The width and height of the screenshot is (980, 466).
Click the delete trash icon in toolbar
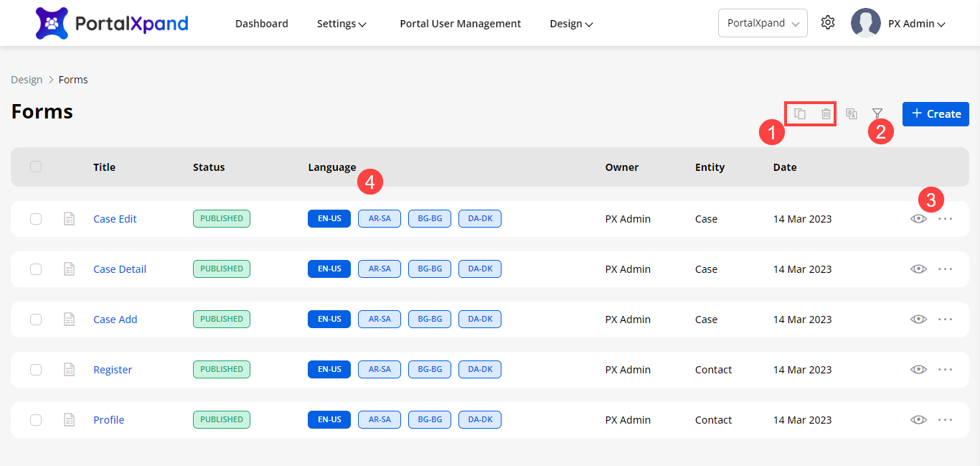pyautogui.click(x=826, y=113)
